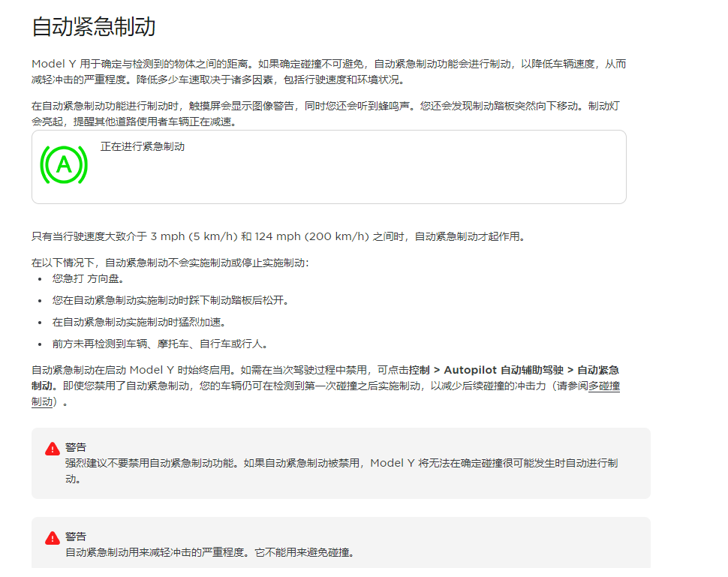Click the sentence with 3 mph and 124 mph
Image resolution: width=728 pixels, height=577 pixels.
tap(278, 236)
